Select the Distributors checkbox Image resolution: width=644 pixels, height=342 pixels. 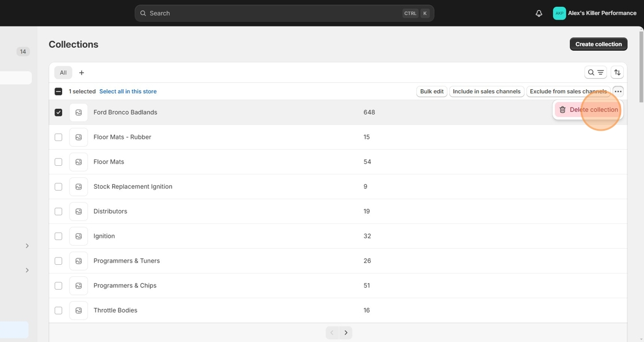58,211
